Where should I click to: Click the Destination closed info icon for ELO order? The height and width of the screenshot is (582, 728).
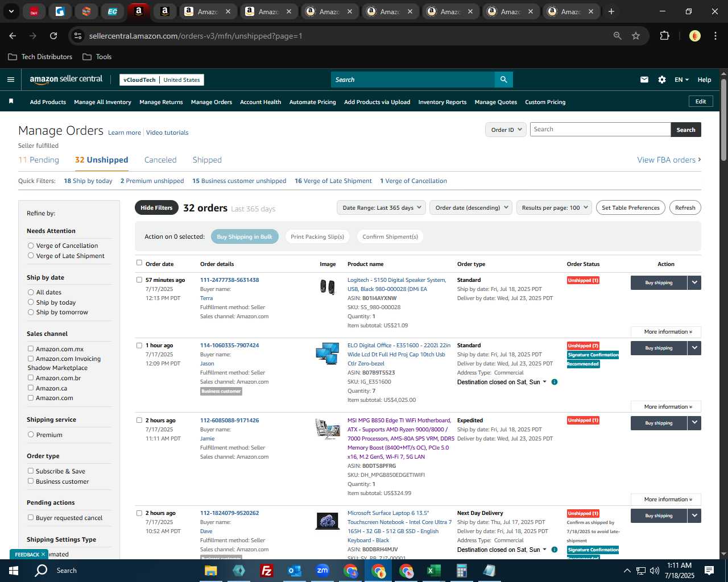pos(555,382)
